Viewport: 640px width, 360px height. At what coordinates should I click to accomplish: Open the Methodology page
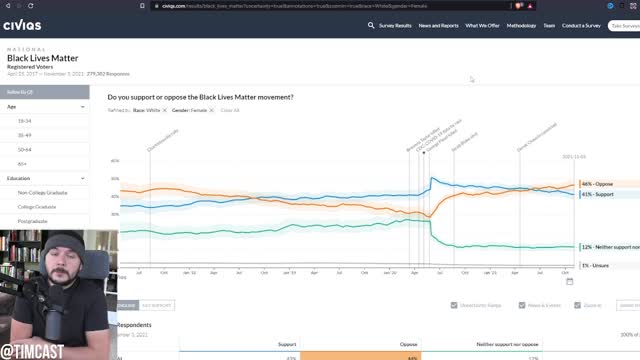(x=521, y=25)
